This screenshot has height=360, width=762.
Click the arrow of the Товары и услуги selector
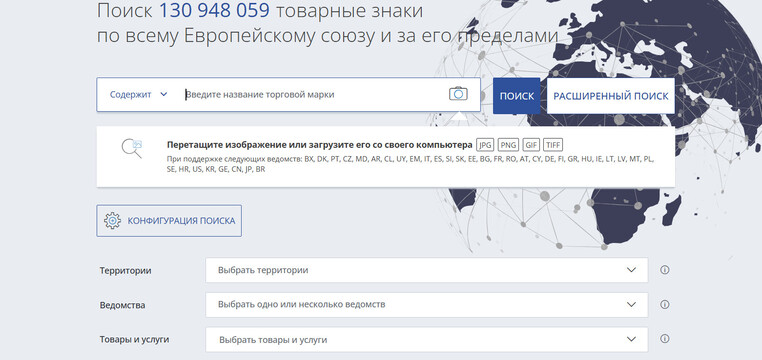point(631,339)
